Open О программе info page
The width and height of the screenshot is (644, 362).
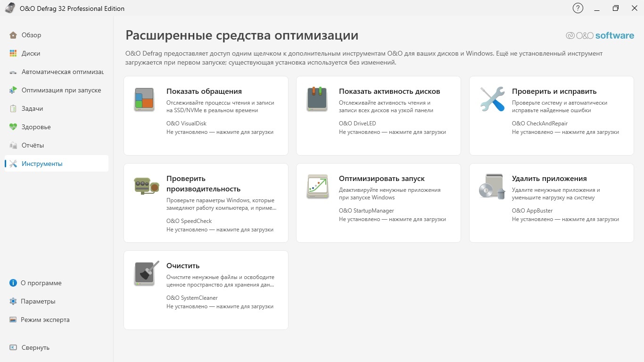click(57, 283)
